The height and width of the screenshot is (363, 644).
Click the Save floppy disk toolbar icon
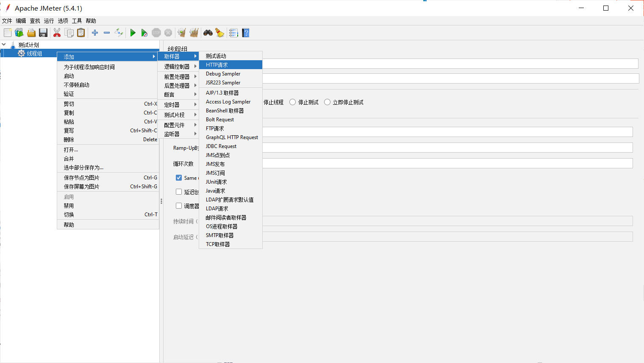coord(43,33)
